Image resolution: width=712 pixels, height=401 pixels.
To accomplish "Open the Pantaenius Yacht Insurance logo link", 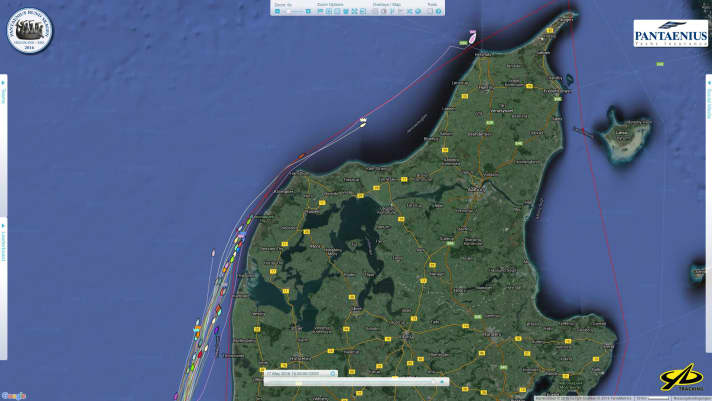I will coord(668,35).
